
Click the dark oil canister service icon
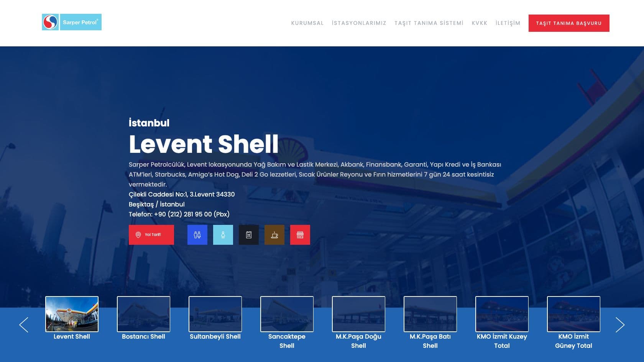[249, 235]
